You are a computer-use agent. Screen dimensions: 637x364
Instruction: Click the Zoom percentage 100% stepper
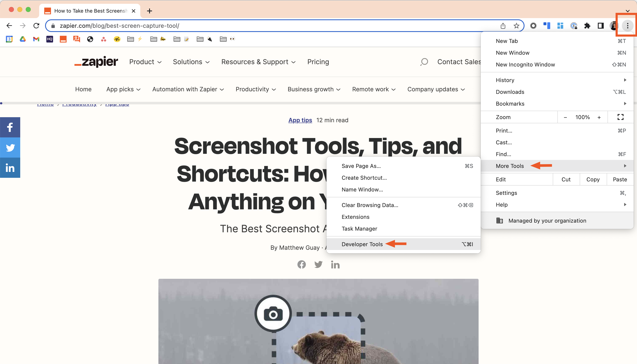coord(581,117)
